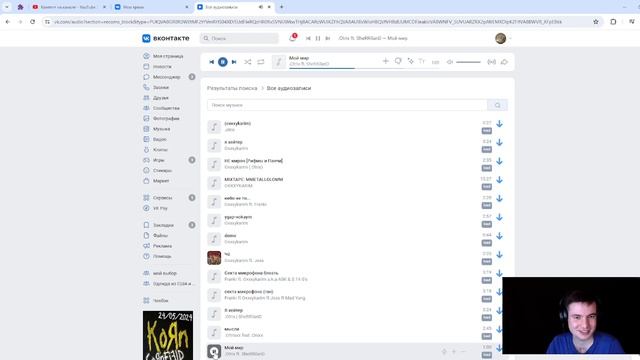Viewport: 640px width, 360px height.
Task: Go back to Результаты поиска breadcrumb
Action: [x=232, y=88]
